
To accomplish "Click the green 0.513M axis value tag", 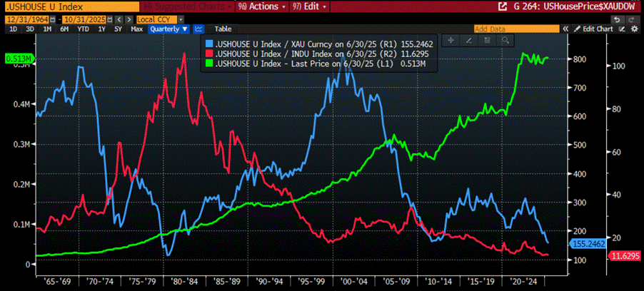I will tap(18, 58).
